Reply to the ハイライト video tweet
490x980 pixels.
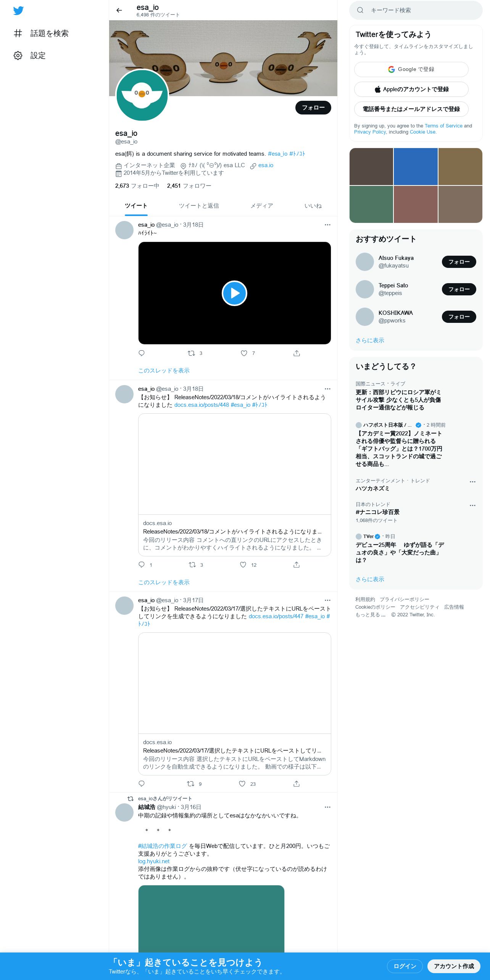pos(142,353)
